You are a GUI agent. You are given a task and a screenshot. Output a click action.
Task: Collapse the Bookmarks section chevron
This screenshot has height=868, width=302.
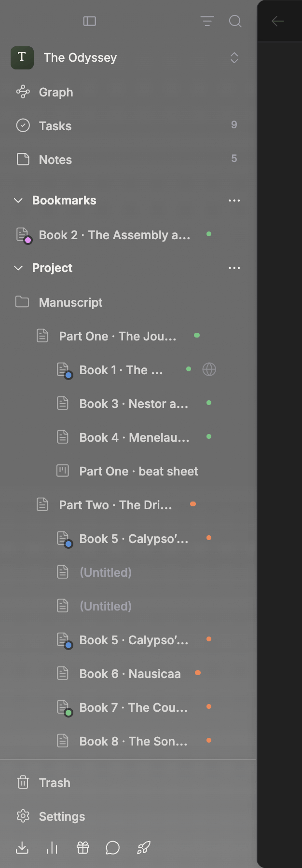tap(18, 200)
